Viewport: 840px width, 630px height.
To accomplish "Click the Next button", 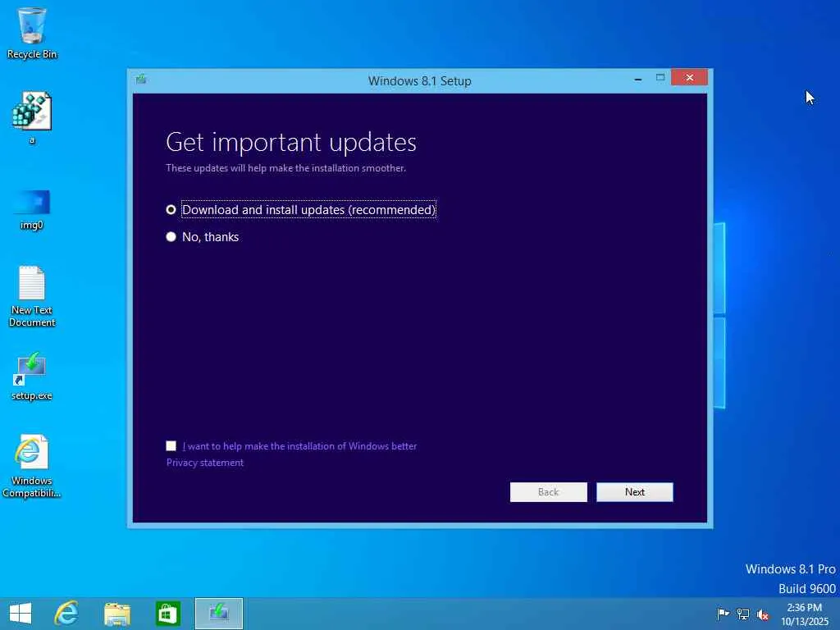I will (x=635, y=492).
